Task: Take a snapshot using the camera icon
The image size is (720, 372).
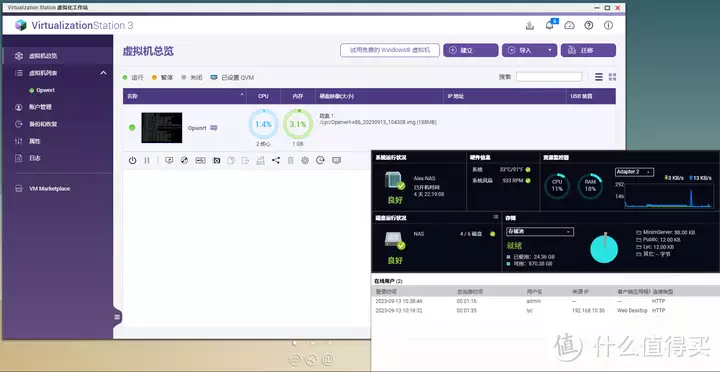Action: click(216, 160)
